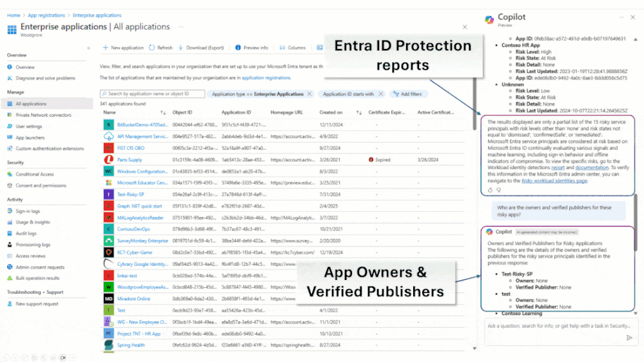The image size is (644, 362).
Task: Collapse the left navigation menu chevron
Action: click(x=88, y=48)
